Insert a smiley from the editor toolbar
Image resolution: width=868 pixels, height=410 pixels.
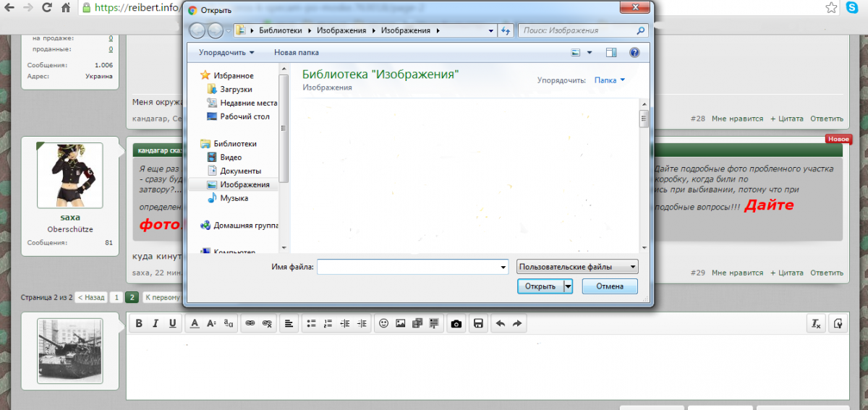pos(384,324)
